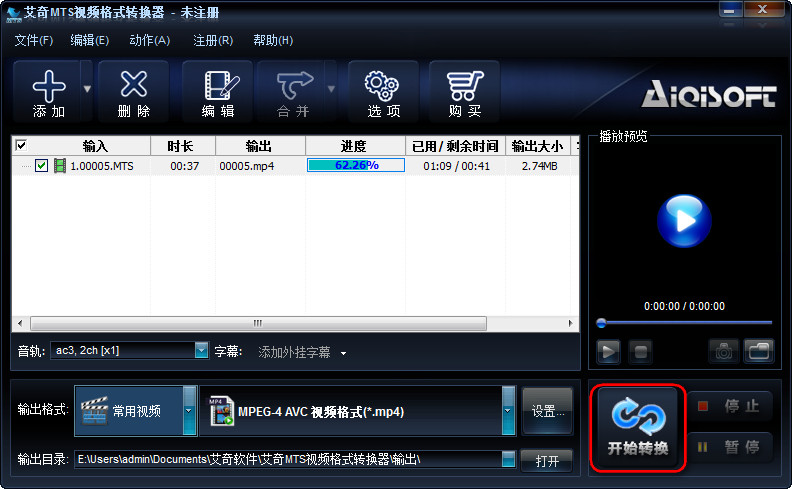
Task: Click the 打开 open folder button
Action: pyautogui.click(x=547, y=460)
